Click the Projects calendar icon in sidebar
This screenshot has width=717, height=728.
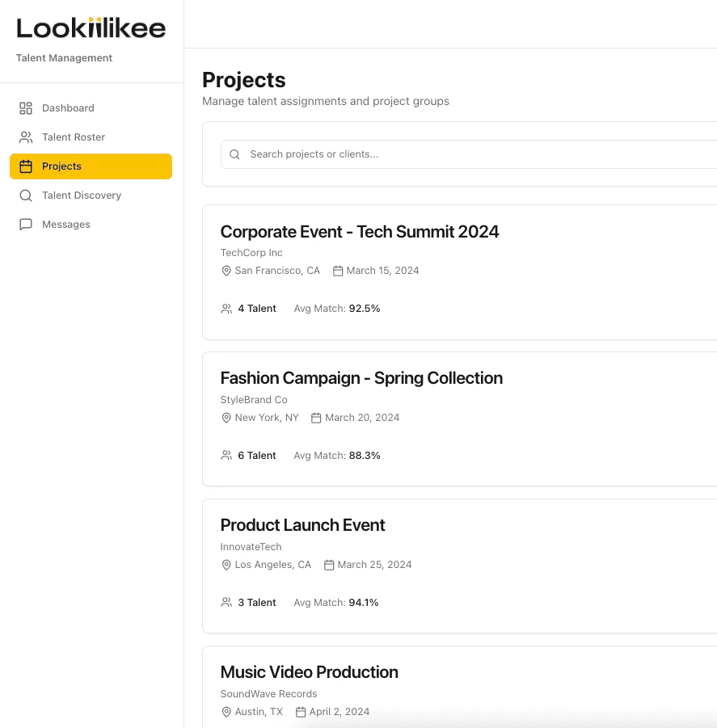click(x=26, y=166)
